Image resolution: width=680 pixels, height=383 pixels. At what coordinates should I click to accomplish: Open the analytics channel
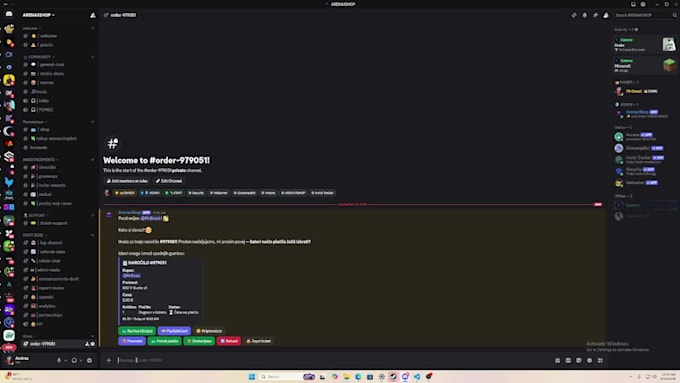pos(59,306)
